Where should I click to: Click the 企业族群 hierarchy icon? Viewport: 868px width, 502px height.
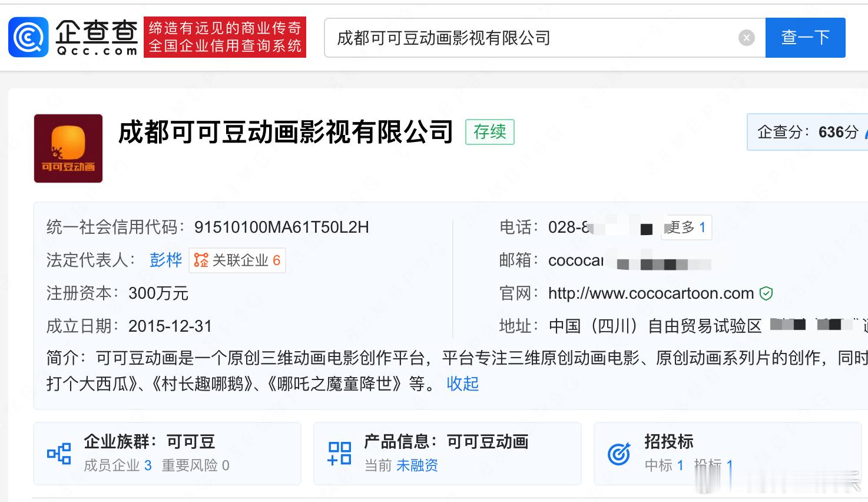click(59, 454)
